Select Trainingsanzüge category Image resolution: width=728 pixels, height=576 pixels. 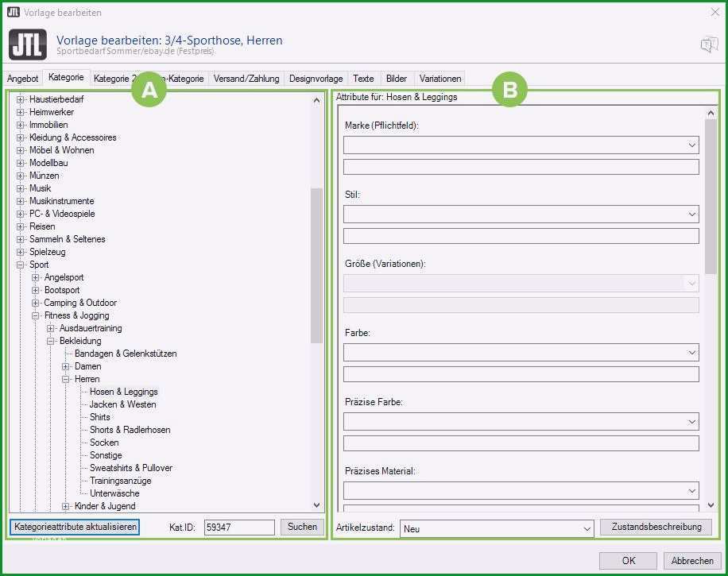pos(120,481)
